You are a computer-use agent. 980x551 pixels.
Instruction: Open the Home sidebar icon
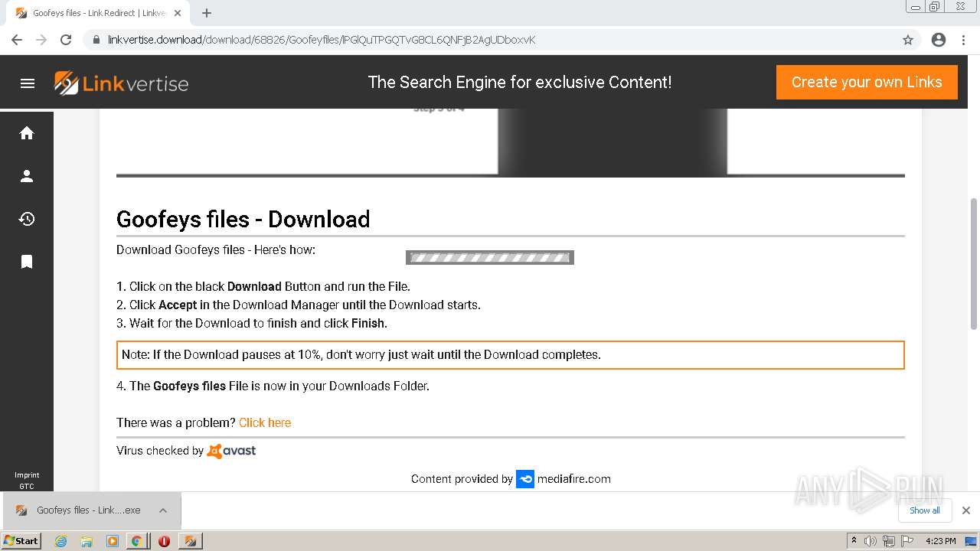pos(27,133)
